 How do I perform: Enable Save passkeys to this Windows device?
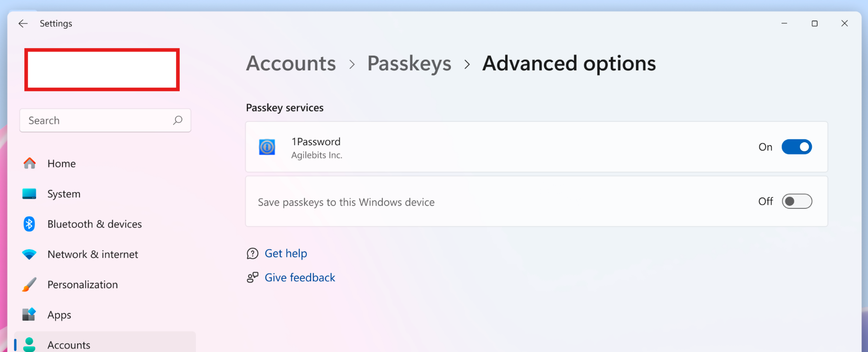(x=797, y=201)
